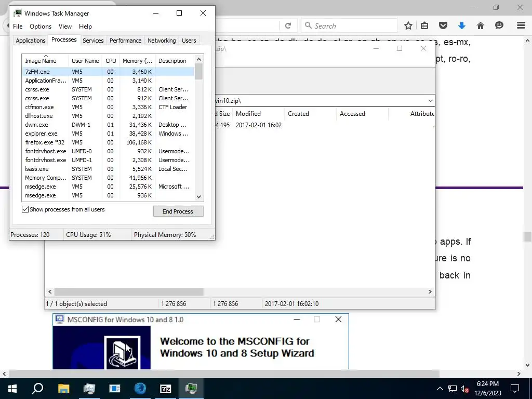
Task: Open the Help menu in Task Manager
Action: tap(86, 26)
